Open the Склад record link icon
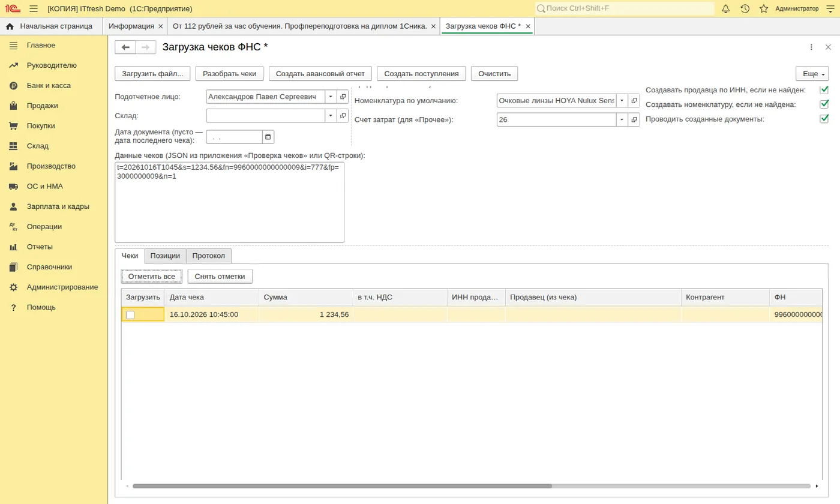The width and height of the screenshot is (840, 504). 343,116
